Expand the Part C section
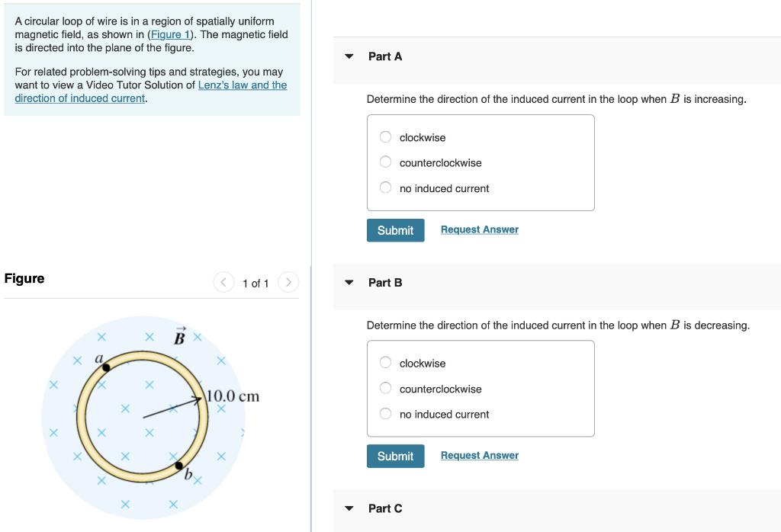This screenshot has height=532, width=781. [349, 508]
